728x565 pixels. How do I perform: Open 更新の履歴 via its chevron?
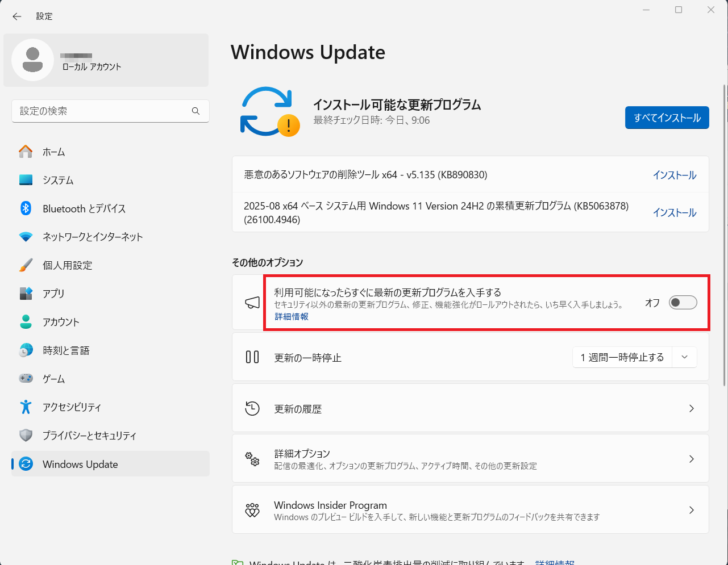click(692, 408)
